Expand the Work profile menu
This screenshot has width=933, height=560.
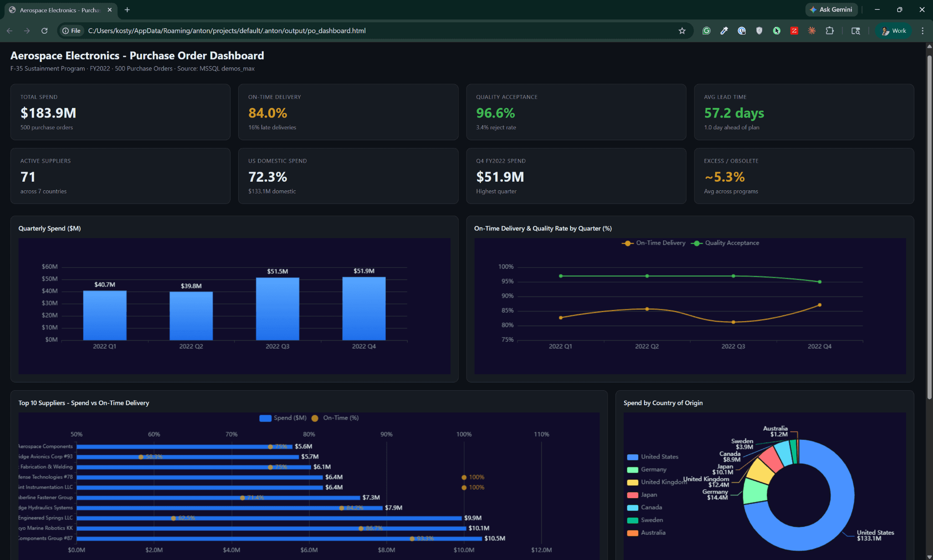[x=893, y=31]
